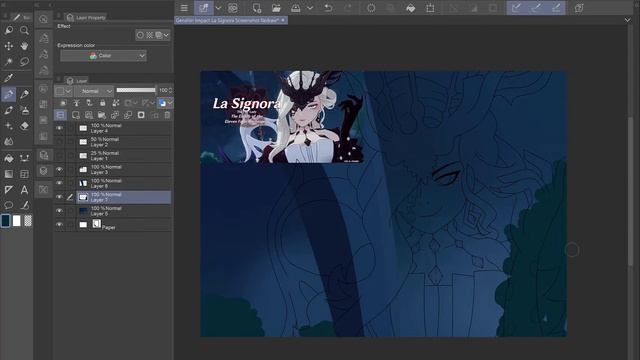Viewport: 640px width, 360px height.
Task: Select the Layer 8 row
Action: (113, 183)
